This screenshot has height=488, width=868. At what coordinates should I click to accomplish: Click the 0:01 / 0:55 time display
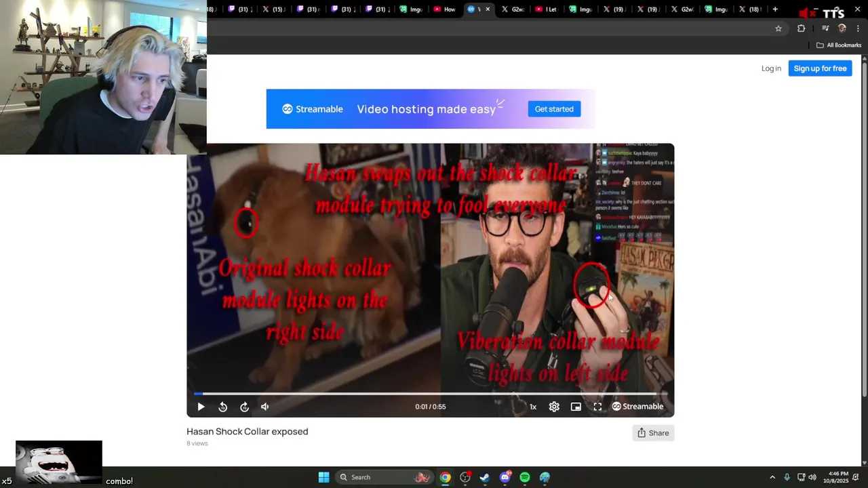[431, 407]
